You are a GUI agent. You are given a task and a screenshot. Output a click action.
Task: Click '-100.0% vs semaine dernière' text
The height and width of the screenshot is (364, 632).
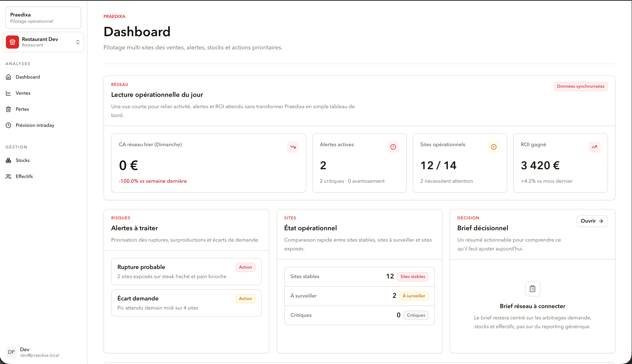pyautogui.click(x=153, y=181)
